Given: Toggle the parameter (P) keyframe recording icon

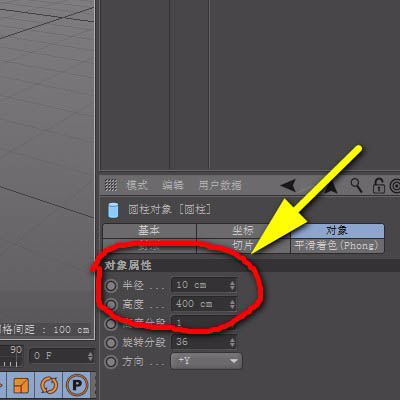Looking at the screenshot, I should click(76, 386).
